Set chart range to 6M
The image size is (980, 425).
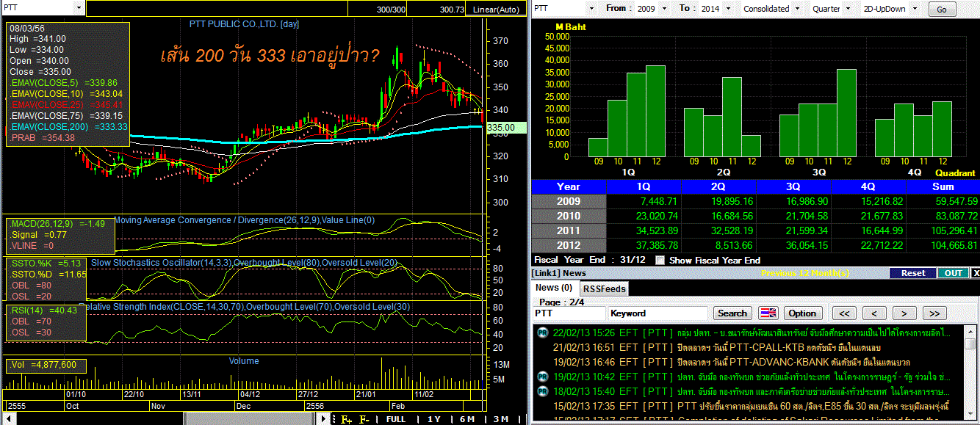(x=467, y=419)
